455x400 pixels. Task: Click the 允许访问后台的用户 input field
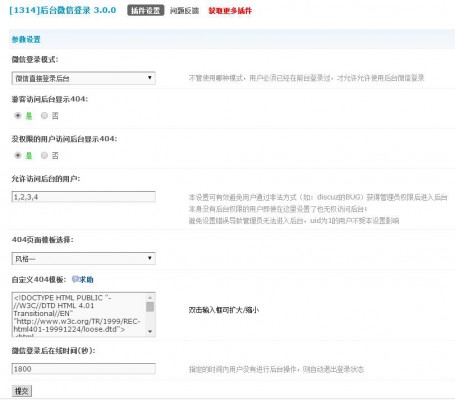pos(83,197)
